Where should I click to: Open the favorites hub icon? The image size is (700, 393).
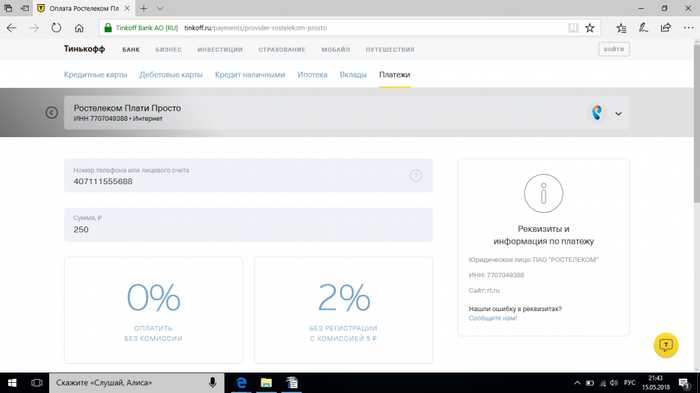(621, 28)
